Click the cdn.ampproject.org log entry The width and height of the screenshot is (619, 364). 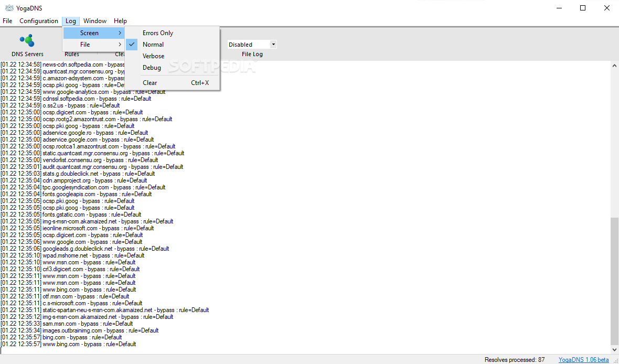tap(74, 180)
